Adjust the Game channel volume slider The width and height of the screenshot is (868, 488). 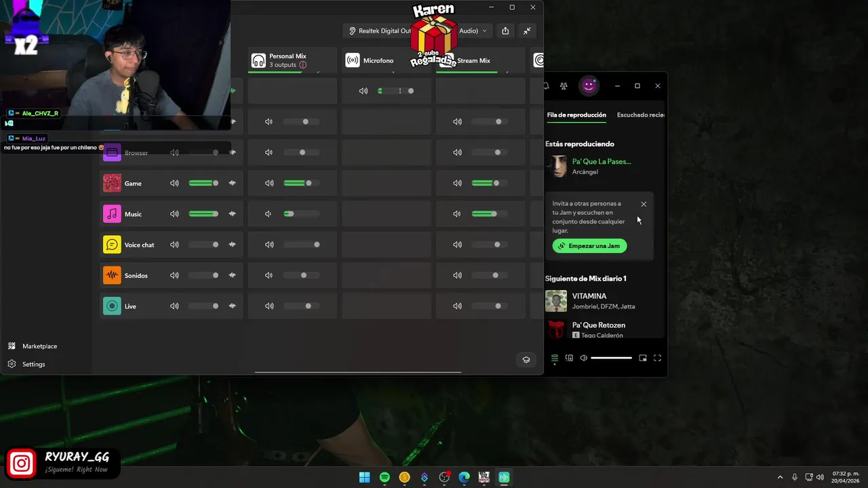coord(203,183)
